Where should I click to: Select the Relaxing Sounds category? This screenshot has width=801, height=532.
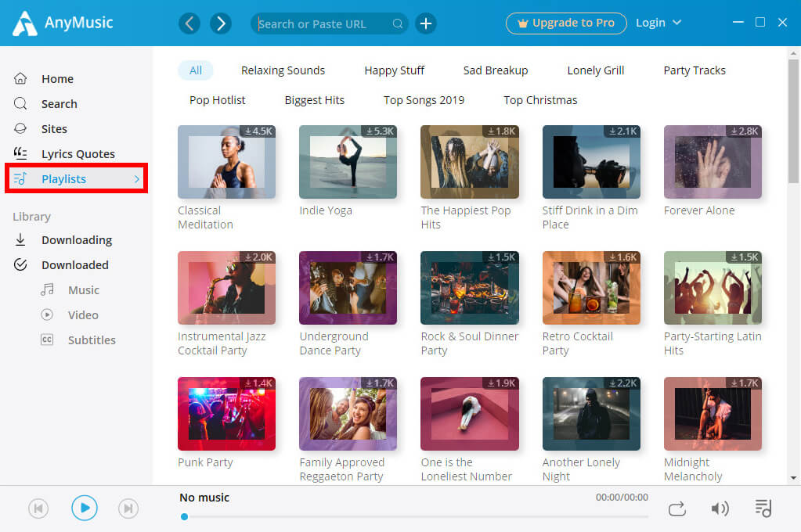click(x=283, y=70)
